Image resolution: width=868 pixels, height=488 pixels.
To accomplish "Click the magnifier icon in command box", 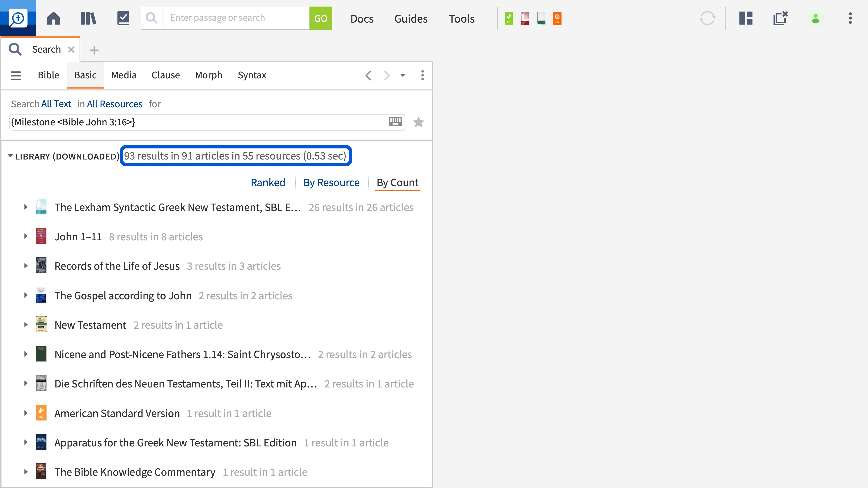I will 152,18.
